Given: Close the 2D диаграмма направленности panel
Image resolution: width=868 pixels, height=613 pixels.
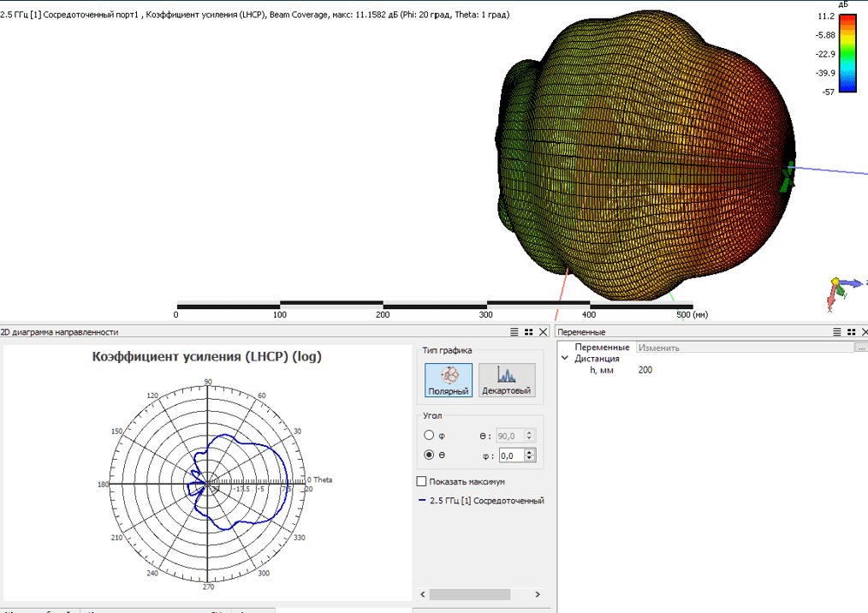Looking at the screenshot, I should click(544, 332).
